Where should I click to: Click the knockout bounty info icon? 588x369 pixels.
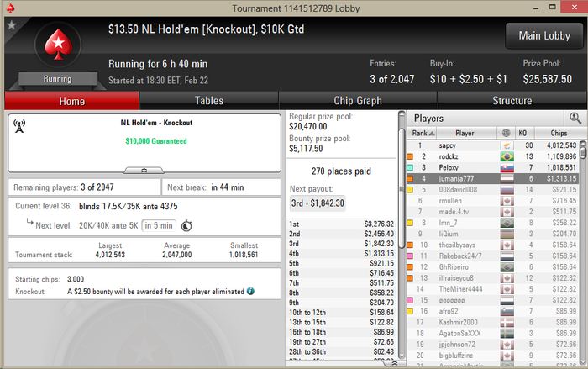250,292
